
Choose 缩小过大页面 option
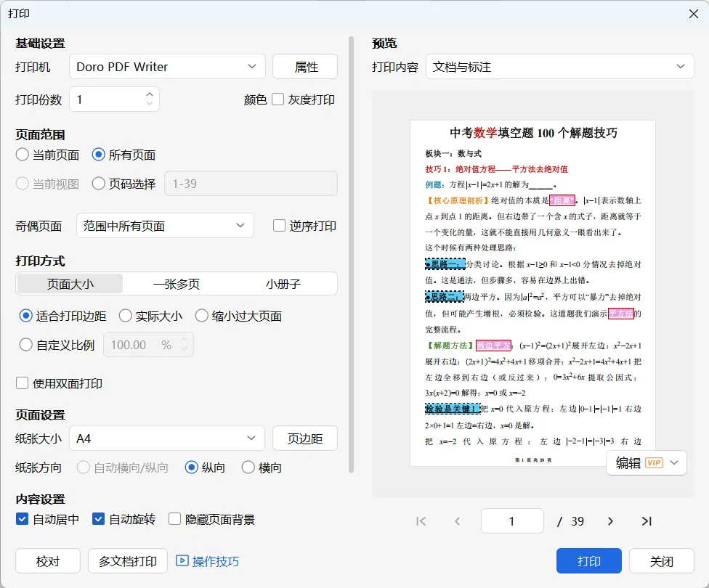(202, 316)
